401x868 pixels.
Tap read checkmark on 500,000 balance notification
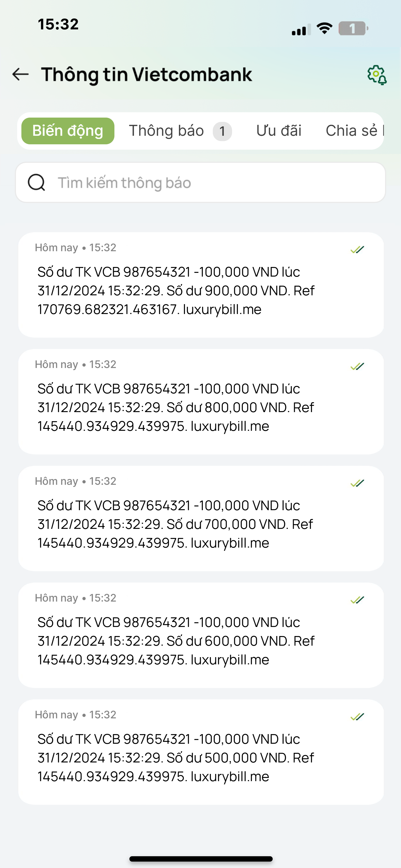pyautogui.click(x=357, y=717)
